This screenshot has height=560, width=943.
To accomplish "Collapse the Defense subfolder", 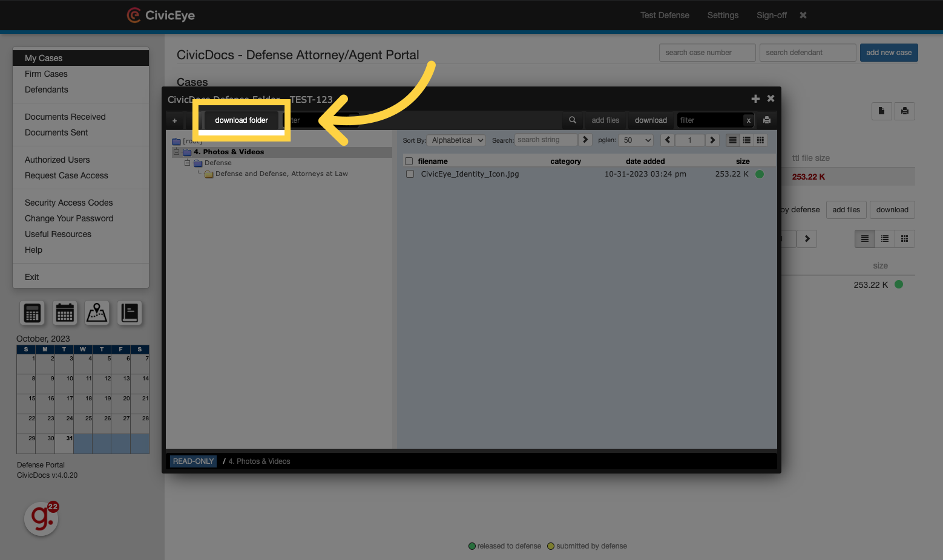I will point(188,163).
